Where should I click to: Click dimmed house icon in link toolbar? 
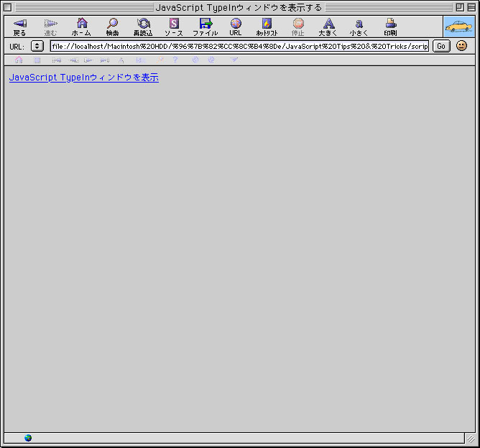19,60
